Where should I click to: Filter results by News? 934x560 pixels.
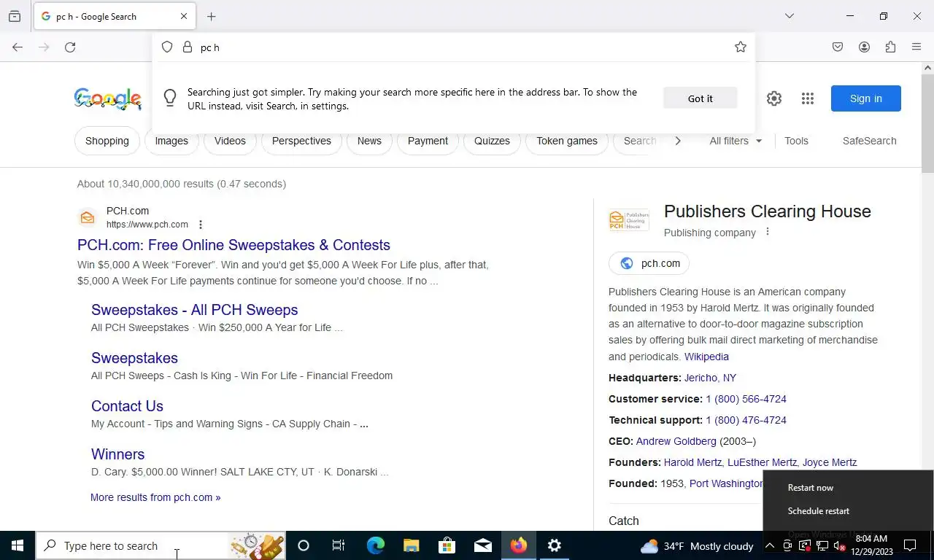click(x=369, y=141)
